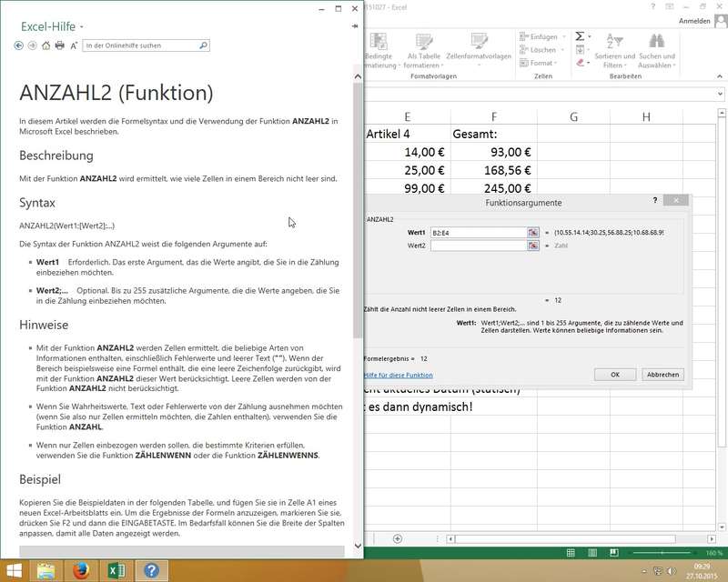Image resolution: width=728 pixels, height=582 pixels.
Task: Click the range selector icon beside Wert2
Action: point(533,246)
